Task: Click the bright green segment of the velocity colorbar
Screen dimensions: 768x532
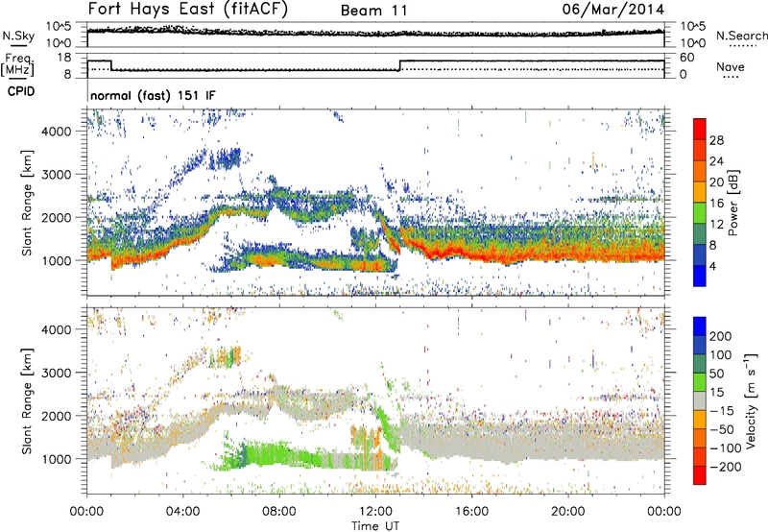Action: tap(700, 382)
